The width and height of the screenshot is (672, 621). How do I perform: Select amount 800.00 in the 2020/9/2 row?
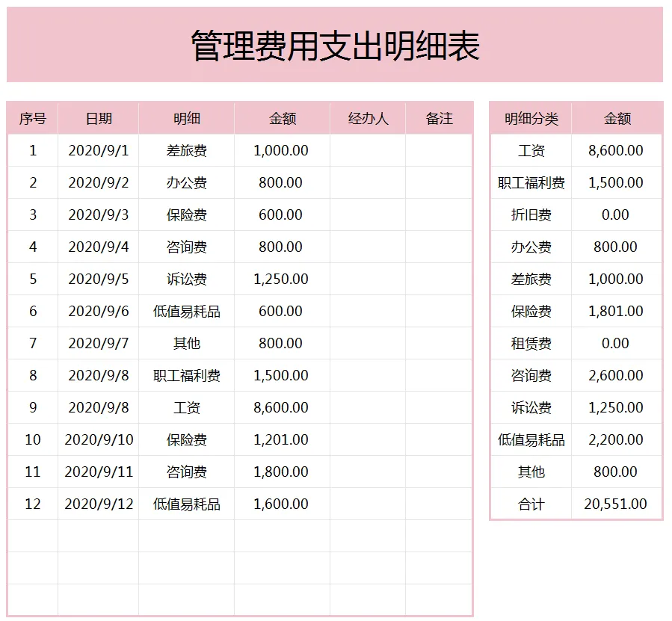[x=281, y=182]
